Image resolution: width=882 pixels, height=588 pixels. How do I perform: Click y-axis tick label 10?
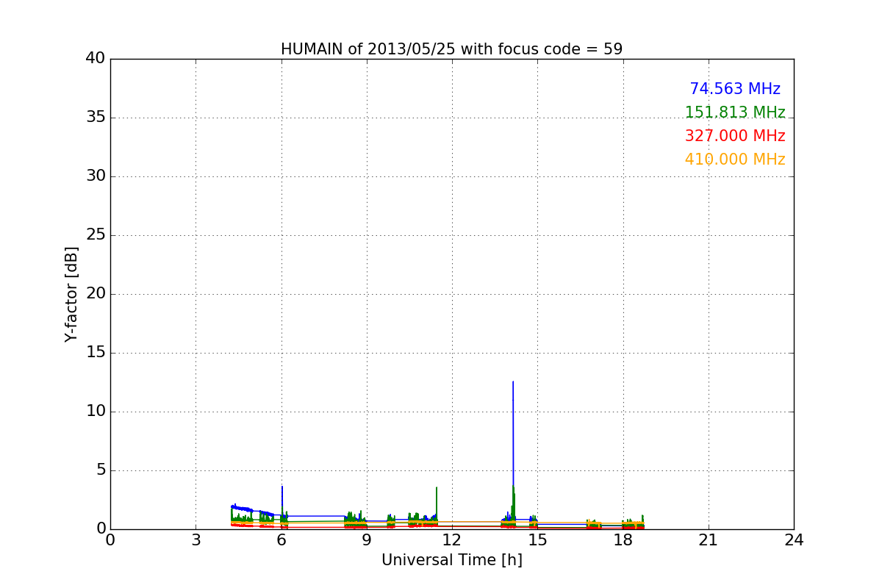(96, 411)
